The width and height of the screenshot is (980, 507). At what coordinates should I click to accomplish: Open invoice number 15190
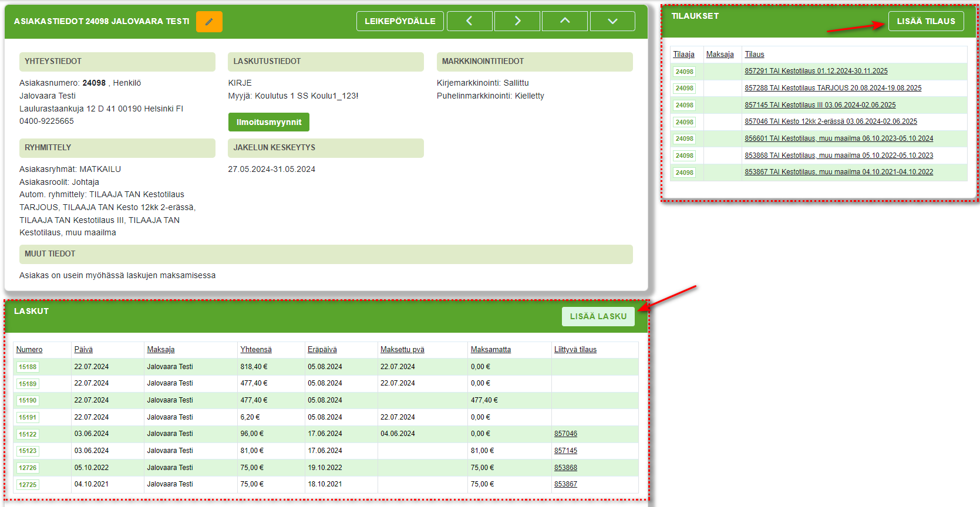click(28, 400)
